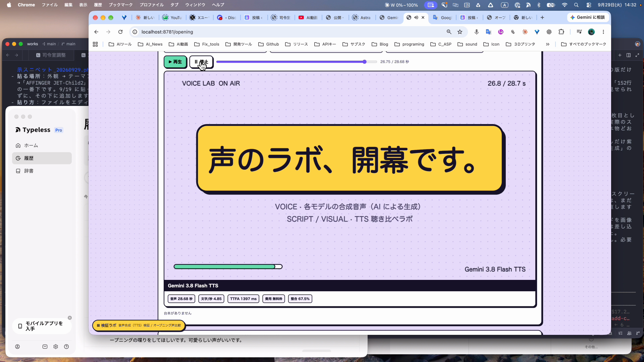Bookmark this page with the star icon
644x362 pixels.
pyautogui.click(x=460, y=32)
